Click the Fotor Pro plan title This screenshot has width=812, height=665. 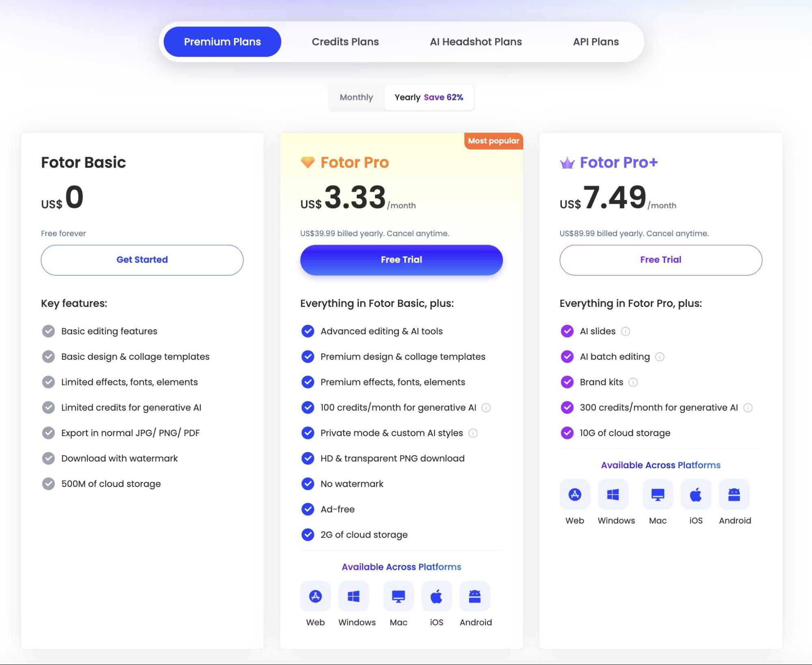click(355, 162)
